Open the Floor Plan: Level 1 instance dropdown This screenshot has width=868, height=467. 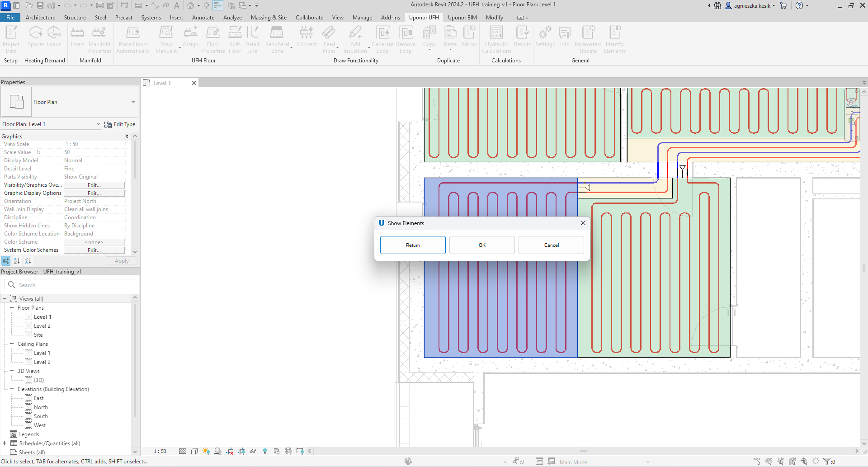[98, 124]
